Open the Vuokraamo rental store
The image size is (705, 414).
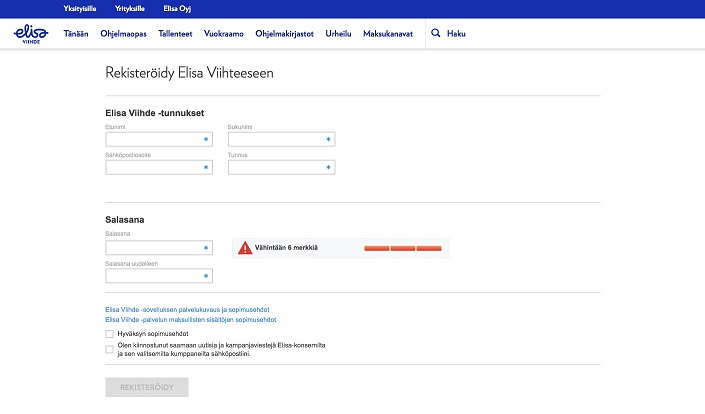point(223,34)
